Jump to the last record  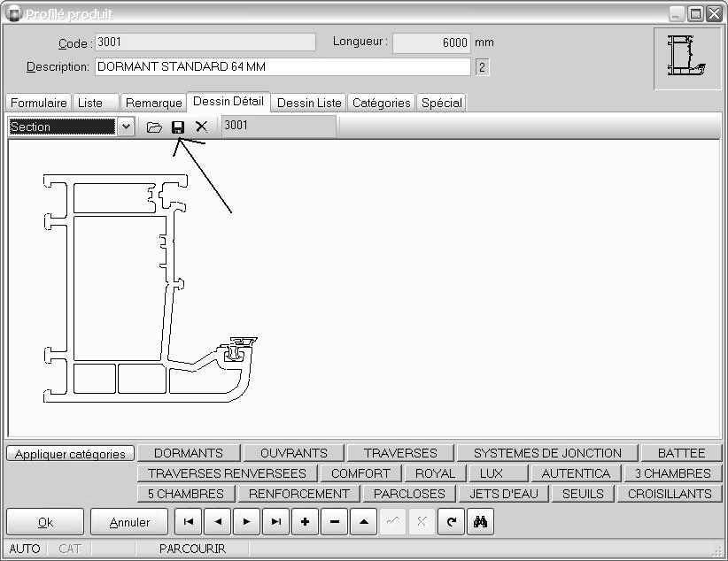pos(275,521)
